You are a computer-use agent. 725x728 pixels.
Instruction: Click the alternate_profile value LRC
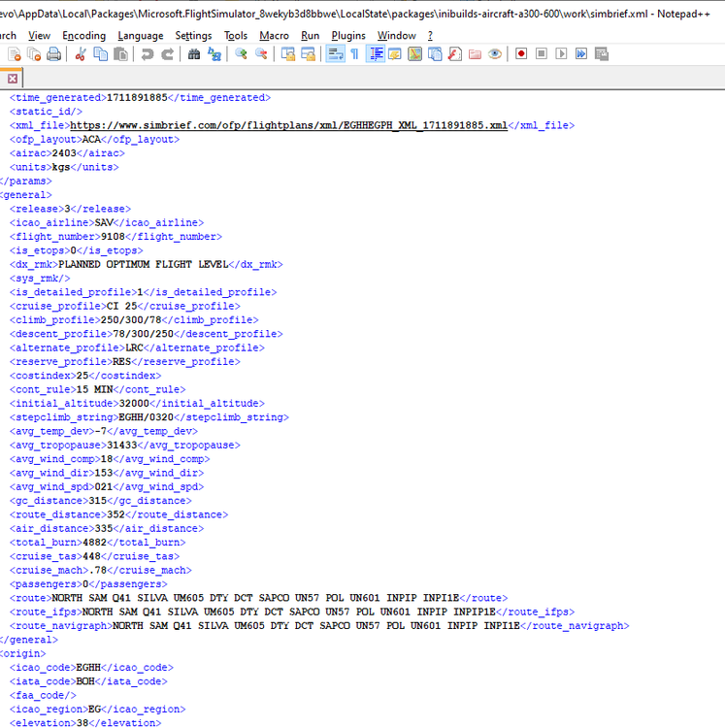134,348
